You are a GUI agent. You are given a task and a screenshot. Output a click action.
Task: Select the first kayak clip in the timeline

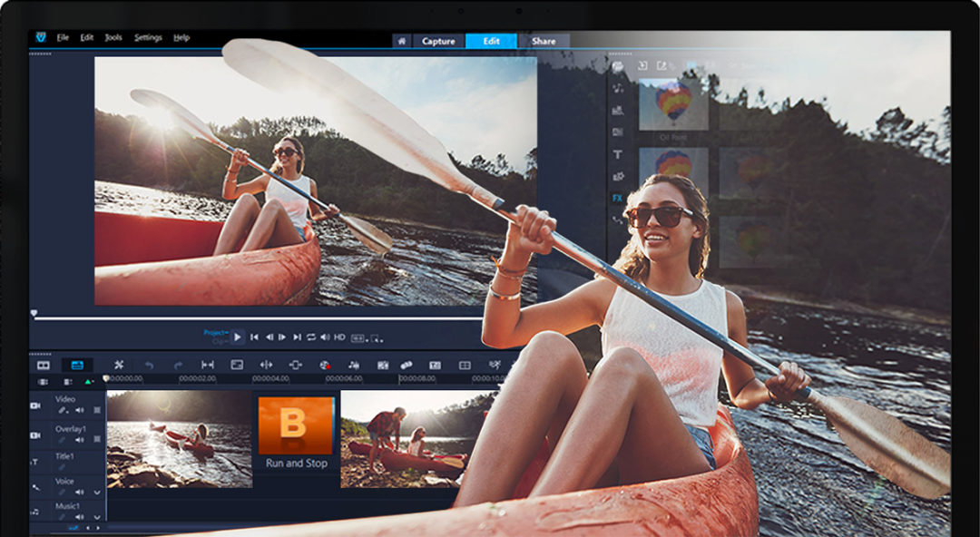tap(180, 439)
